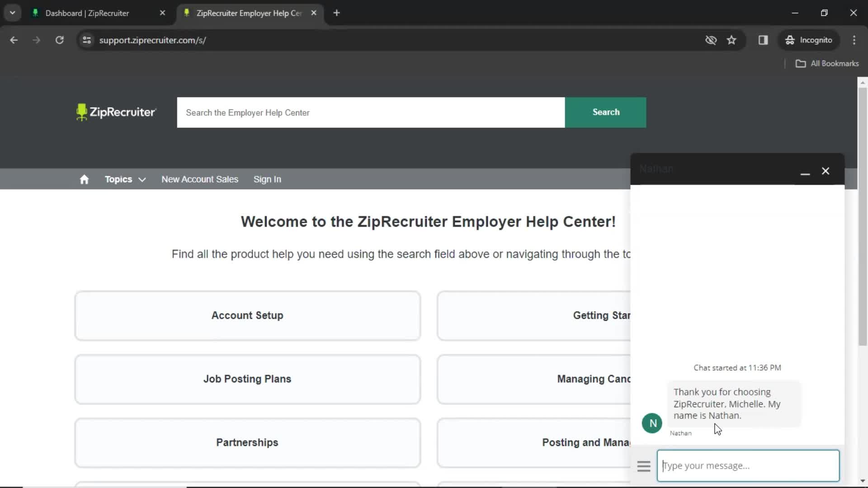Minimize the Nathan chat window

click(805, 171)
